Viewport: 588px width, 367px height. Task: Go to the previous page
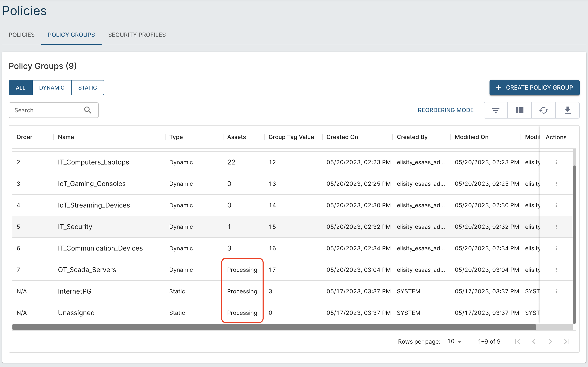click(x=534, y=342)
